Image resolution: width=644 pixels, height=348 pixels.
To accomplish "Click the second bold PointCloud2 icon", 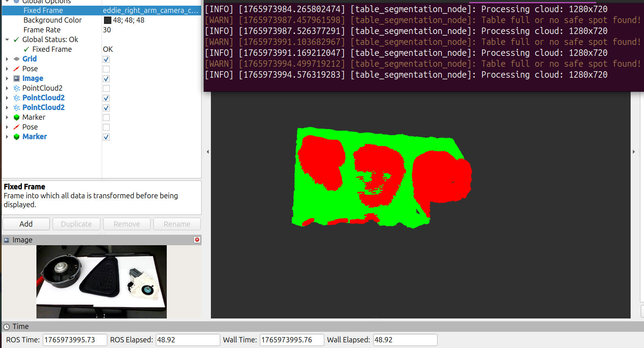I will [17, 108].
